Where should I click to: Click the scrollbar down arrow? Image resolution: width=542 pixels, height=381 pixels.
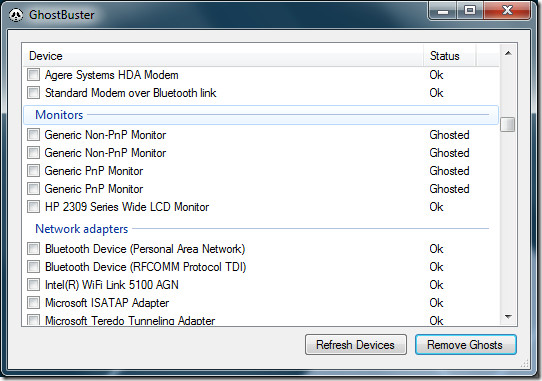tap(508, 316)
